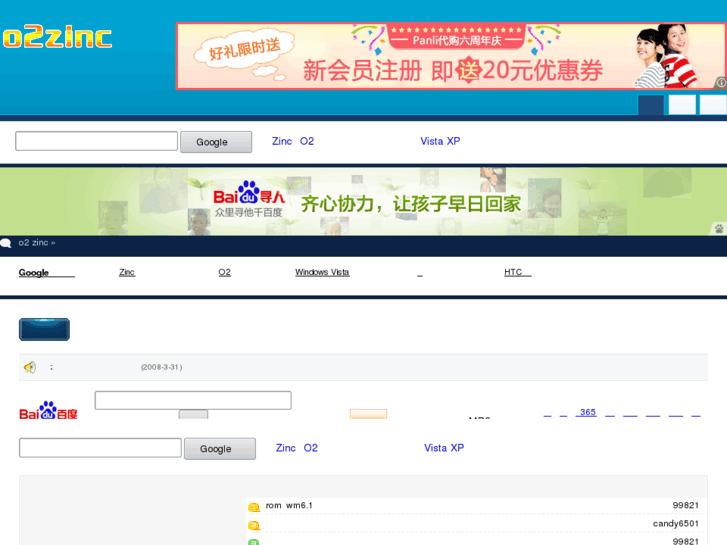
Task: Click the top Google search button
Action: 216,142
